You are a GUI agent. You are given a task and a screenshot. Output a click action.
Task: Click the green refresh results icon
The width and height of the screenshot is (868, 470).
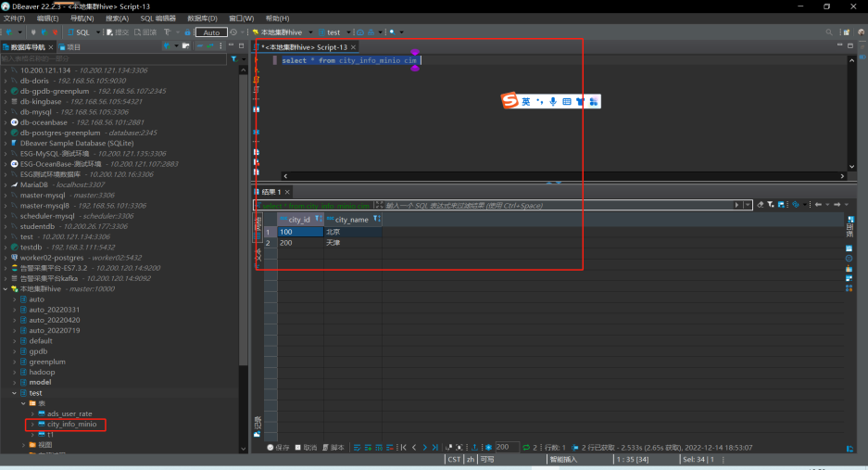[526, 447]
